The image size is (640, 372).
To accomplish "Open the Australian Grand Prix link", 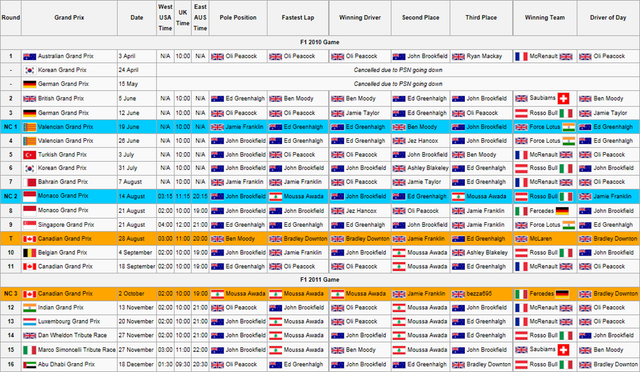I will click(x=66, y=56).
